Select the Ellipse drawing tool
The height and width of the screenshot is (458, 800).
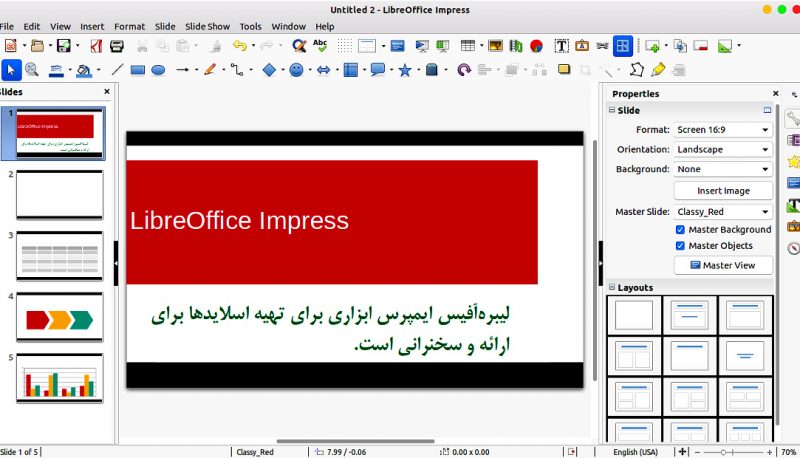(x=158, y=70)
